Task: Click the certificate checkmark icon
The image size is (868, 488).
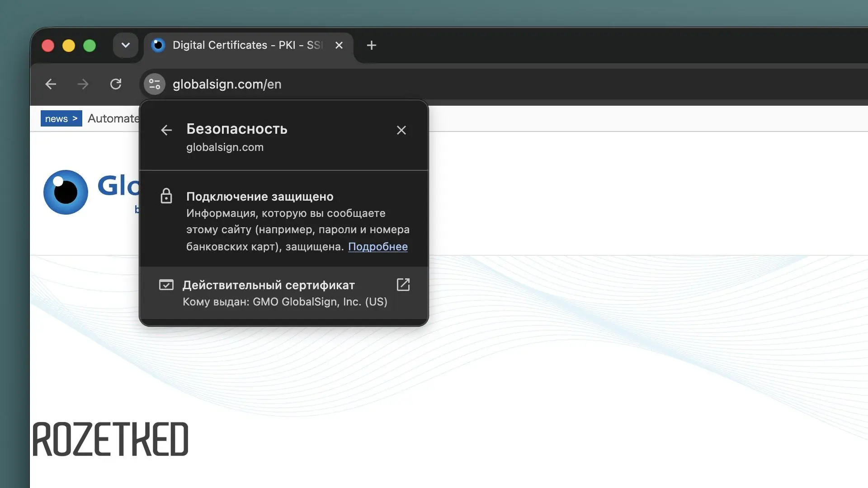Action: coord(166,285)
